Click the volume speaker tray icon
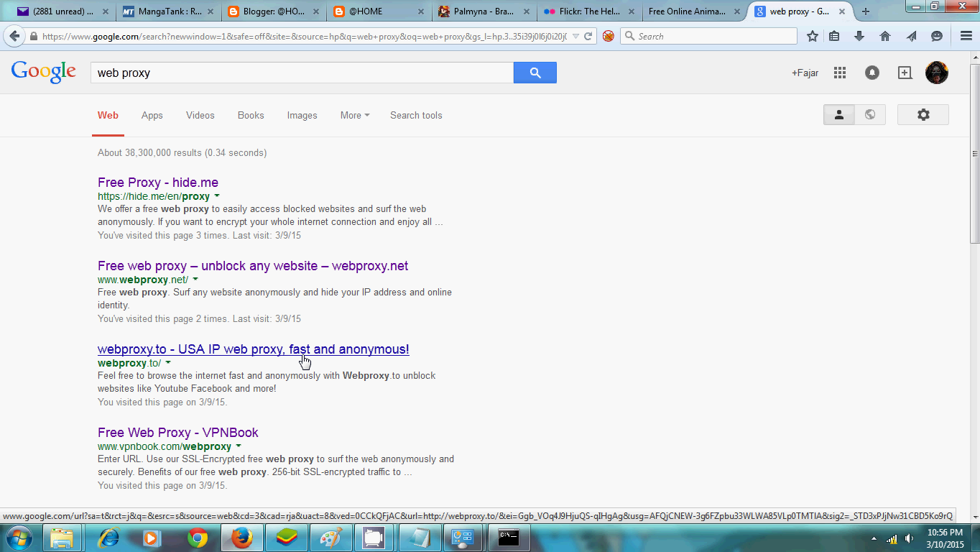Viewport: 980px width, 552px height. point(910,538)
